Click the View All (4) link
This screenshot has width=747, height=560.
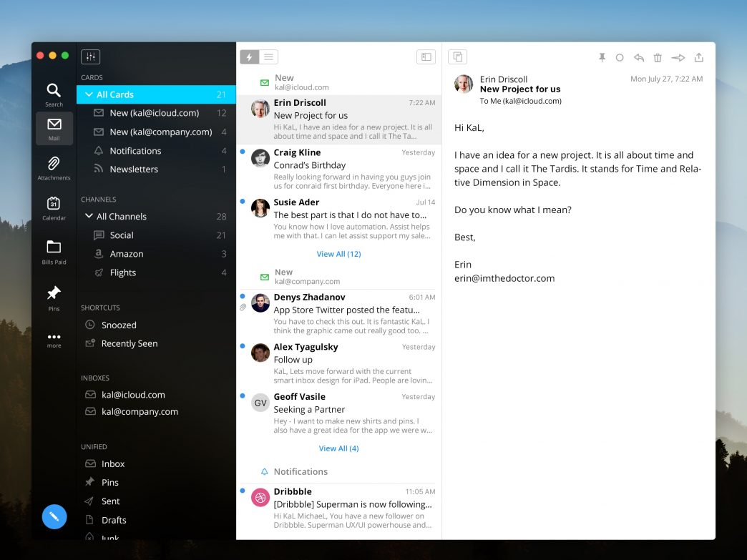338,448
